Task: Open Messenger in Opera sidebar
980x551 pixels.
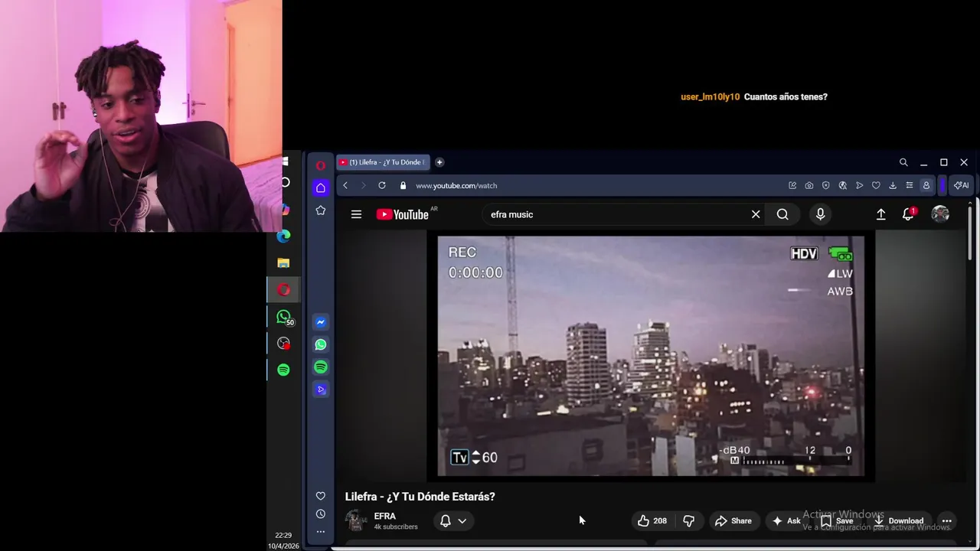Action: click(x=321, y=322)
